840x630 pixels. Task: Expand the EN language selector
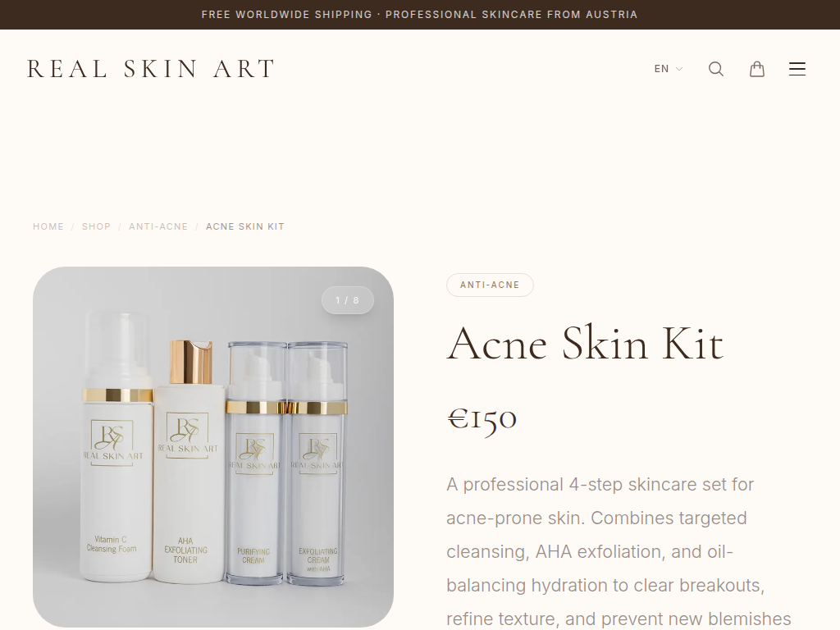[668, 69]
